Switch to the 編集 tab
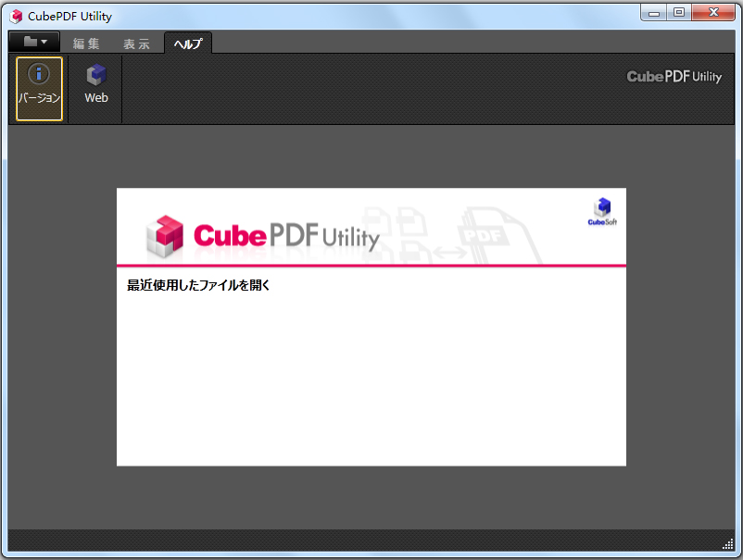The image size is (743, 560). pyautogui.click(x=86, y=44)
